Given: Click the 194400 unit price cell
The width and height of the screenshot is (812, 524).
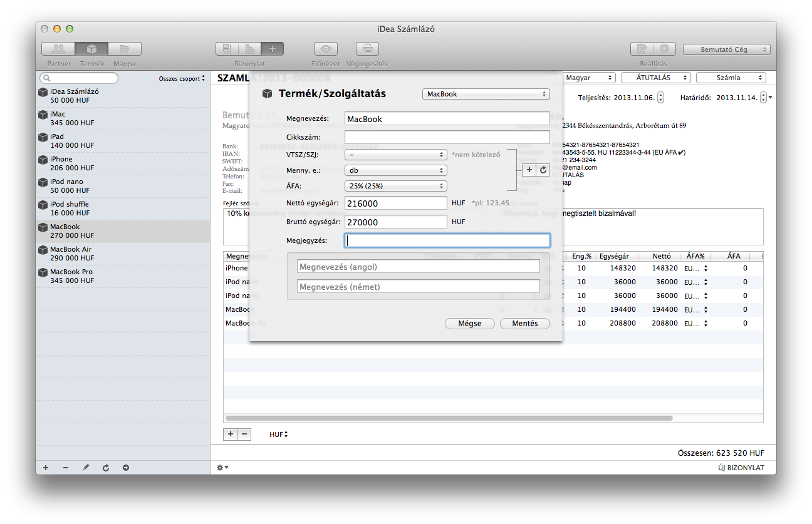Looking at the screenshot, I should click(x=623, y=310).
